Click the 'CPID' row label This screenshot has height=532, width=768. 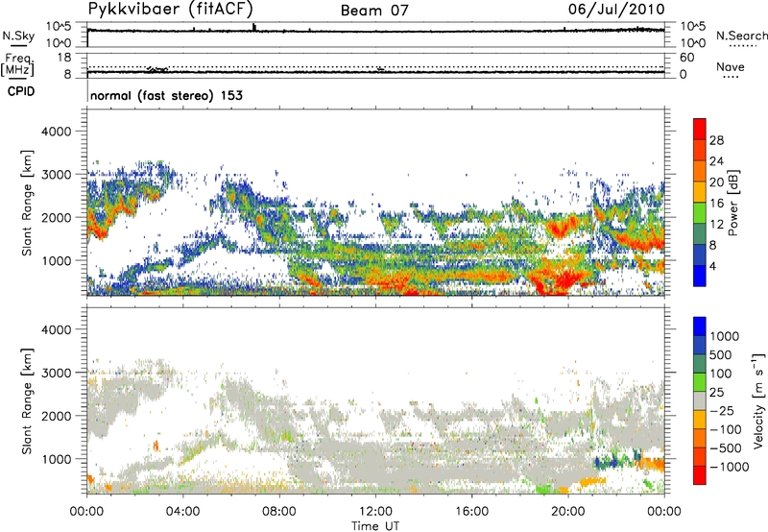[x=21, y=91]
